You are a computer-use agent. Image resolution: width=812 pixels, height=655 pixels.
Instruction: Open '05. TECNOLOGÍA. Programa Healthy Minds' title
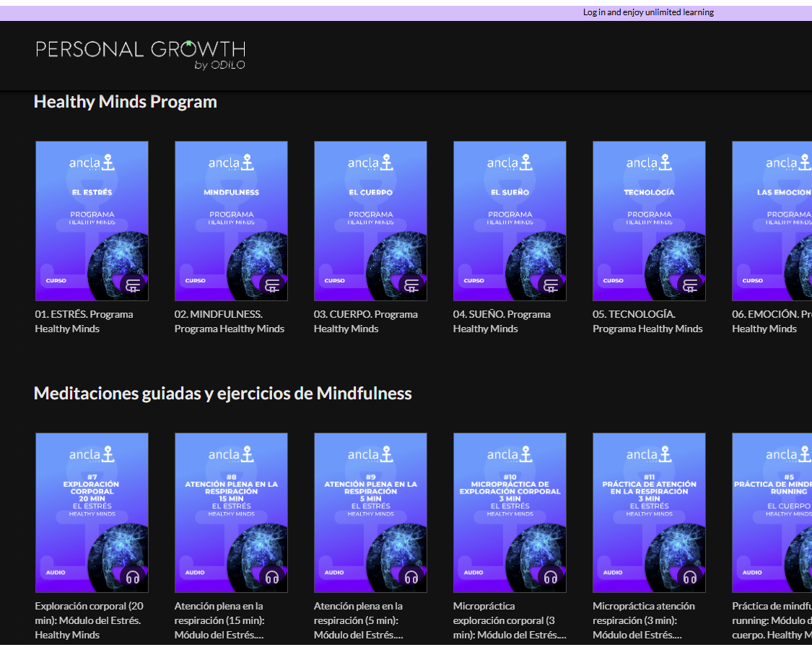pyautogui.click(x=647, y=321)
